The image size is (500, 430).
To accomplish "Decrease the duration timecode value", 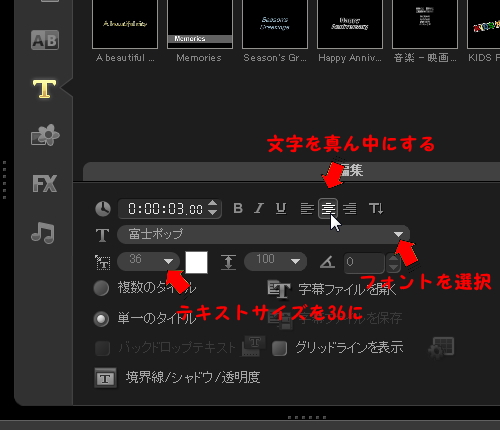I will 212,212.
